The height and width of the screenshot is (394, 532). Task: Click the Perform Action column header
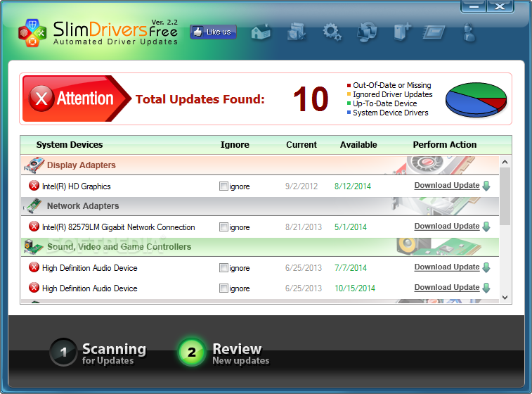pos(444,145)
